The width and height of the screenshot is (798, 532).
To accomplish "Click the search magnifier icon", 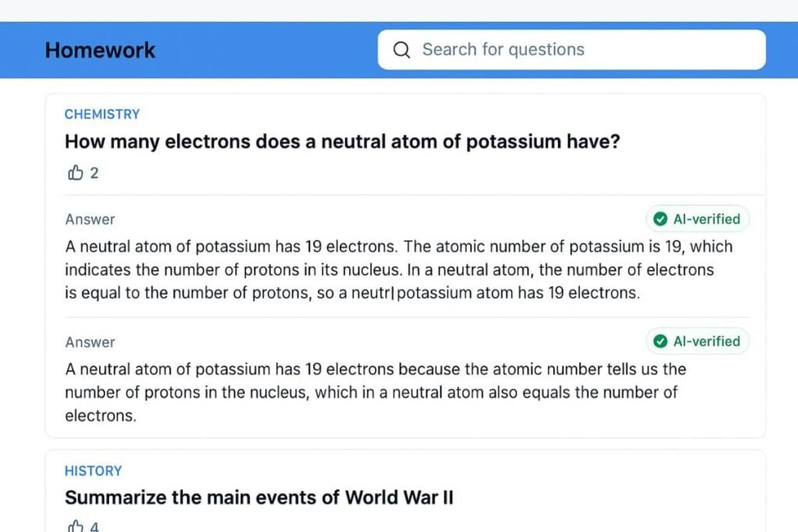I will click(x=401, y=50).
